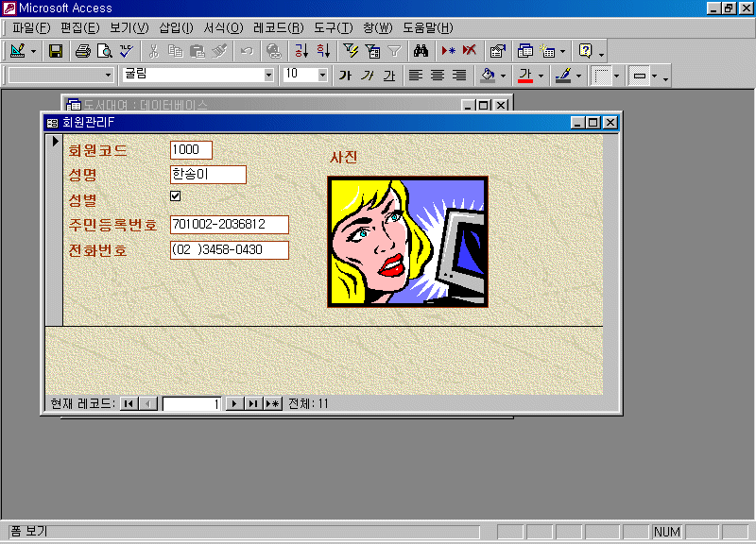Viewport: 756px width, 544px height.
Task: Open the 파일(F) menu
Action: click(x=31, y=28)
